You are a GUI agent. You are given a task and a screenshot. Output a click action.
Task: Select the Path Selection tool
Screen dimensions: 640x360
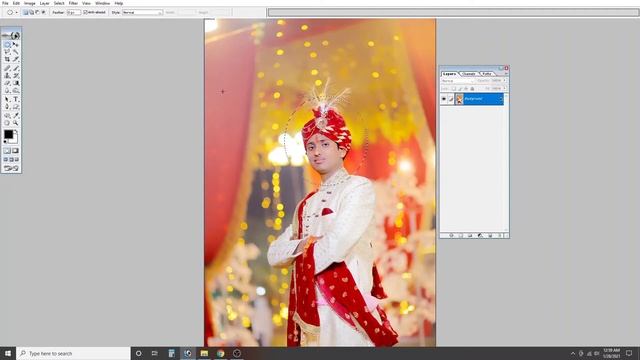(x=7, y=99)
